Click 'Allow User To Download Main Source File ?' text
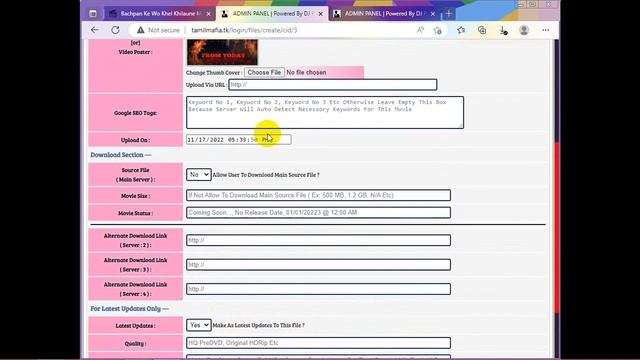 tap(266, 175)
